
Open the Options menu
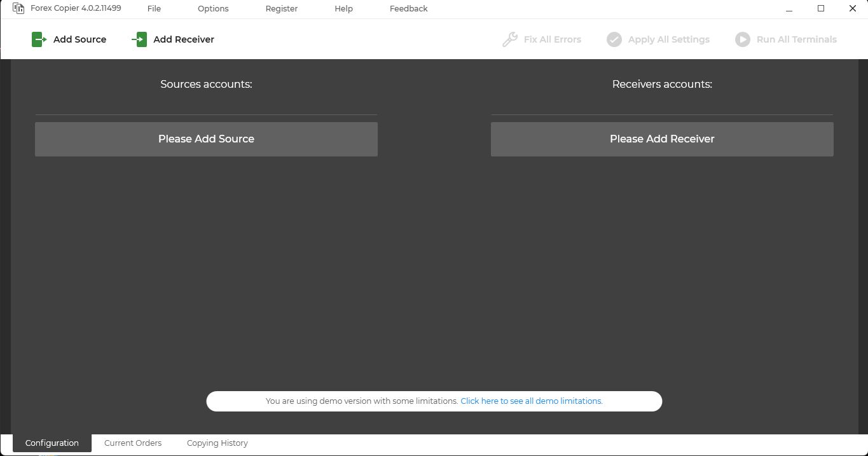tap(212, 8)
